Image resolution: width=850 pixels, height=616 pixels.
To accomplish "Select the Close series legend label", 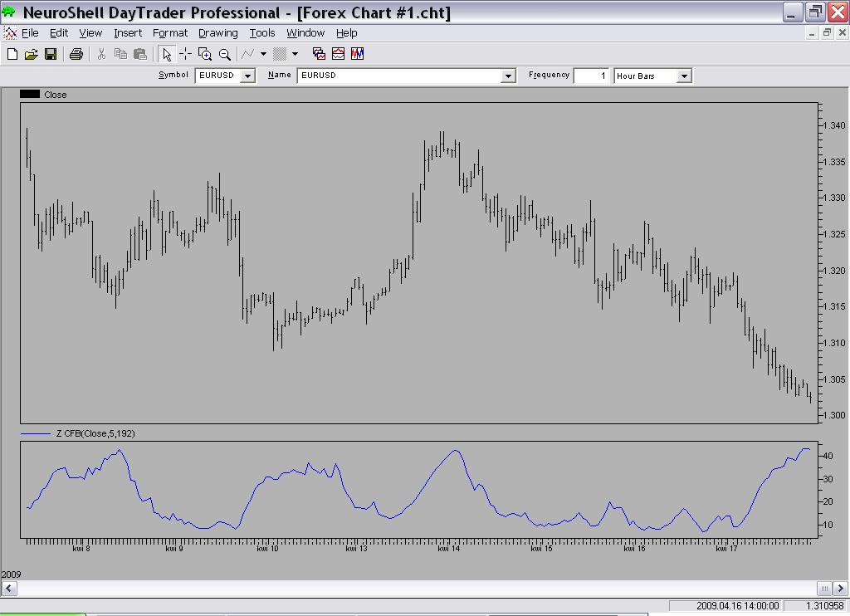I will tap(56, 95).
